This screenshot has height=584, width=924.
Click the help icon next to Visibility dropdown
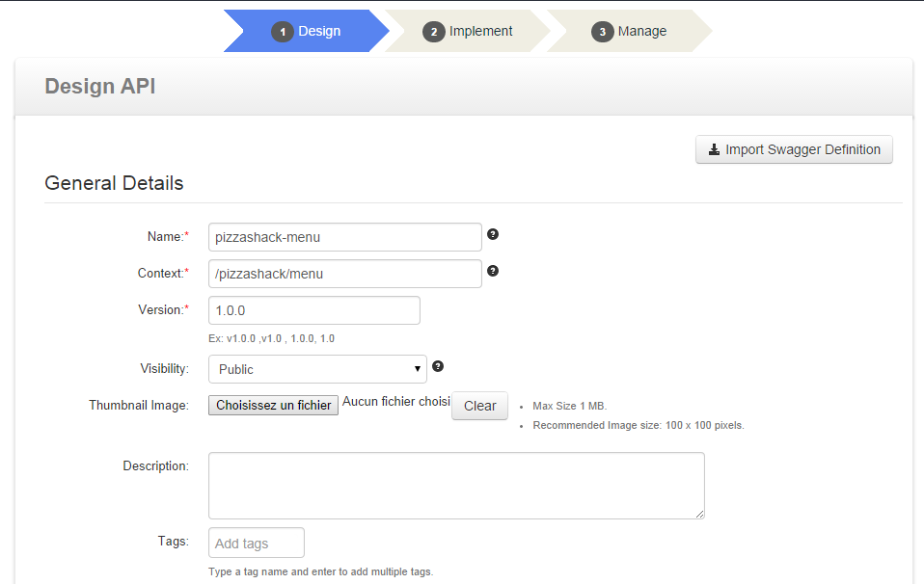click(x=438, y=366)
